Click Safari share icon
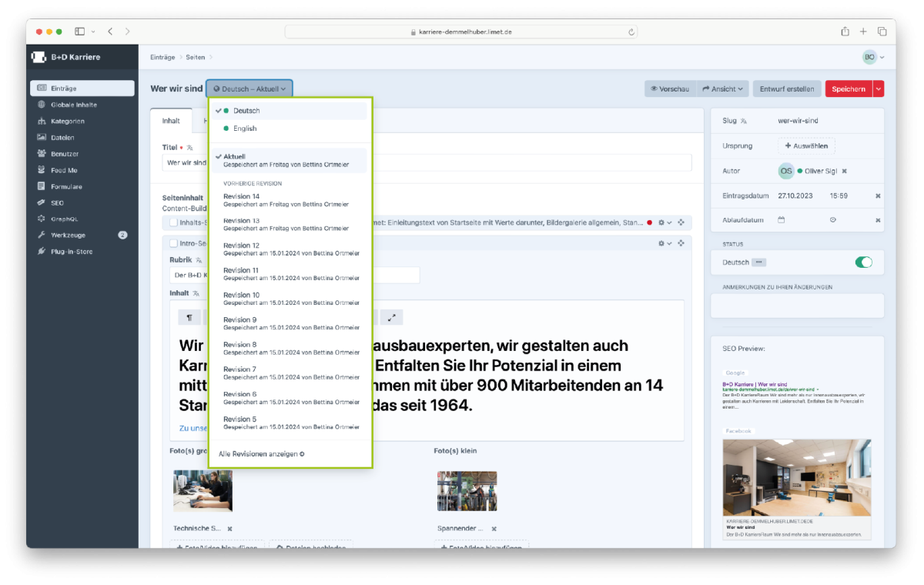This screenshot has width=924, height=585. 845,32
